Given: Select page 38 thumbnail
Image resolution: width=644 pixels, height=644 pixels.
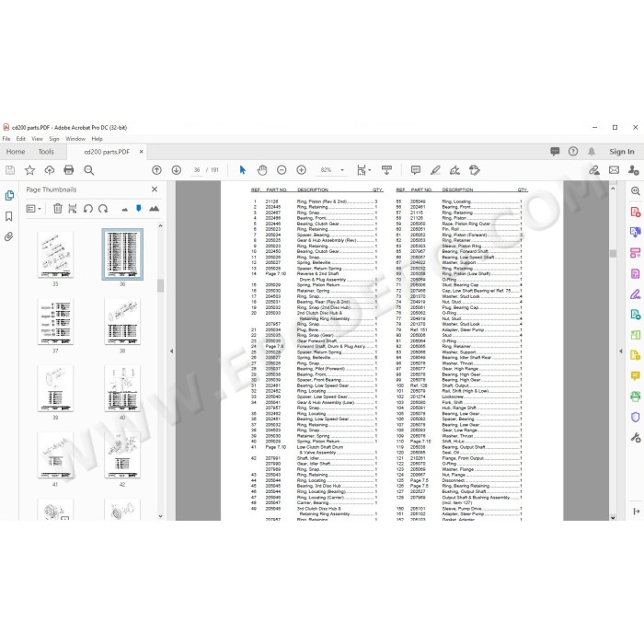Looking at the screenshot, I should [122, 322].
